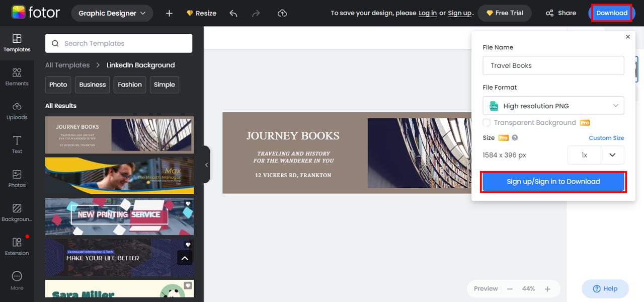The height and width of the screenshot is (302, 644).
Task: Click the 44% zoom level
Action: coord(528,289)
